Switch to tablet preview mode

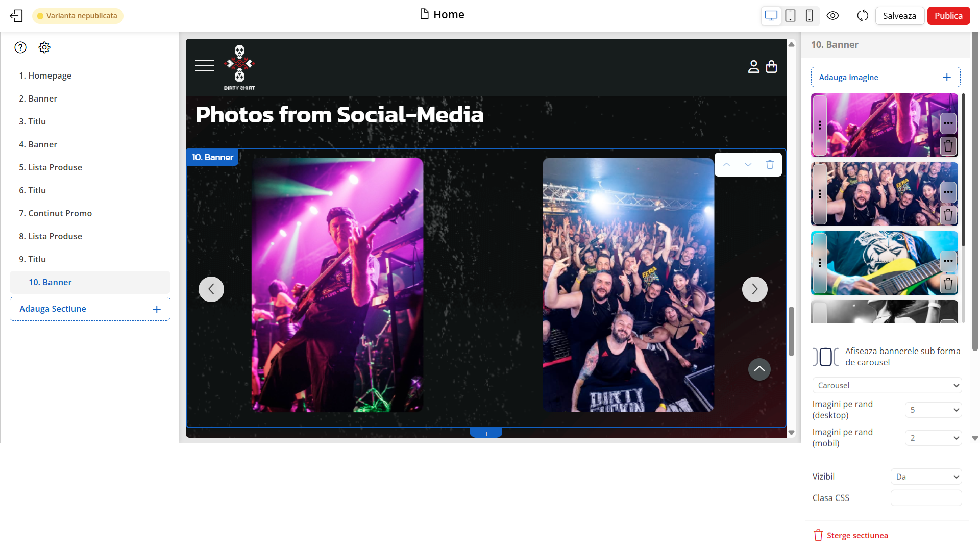(790, 16)
